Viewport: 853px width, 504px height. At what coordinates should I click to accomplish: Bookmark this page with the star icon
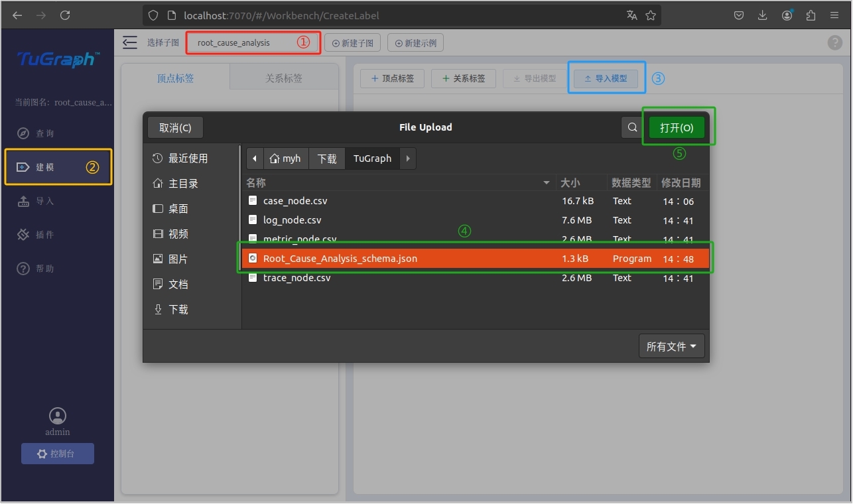tap(651, 15)
